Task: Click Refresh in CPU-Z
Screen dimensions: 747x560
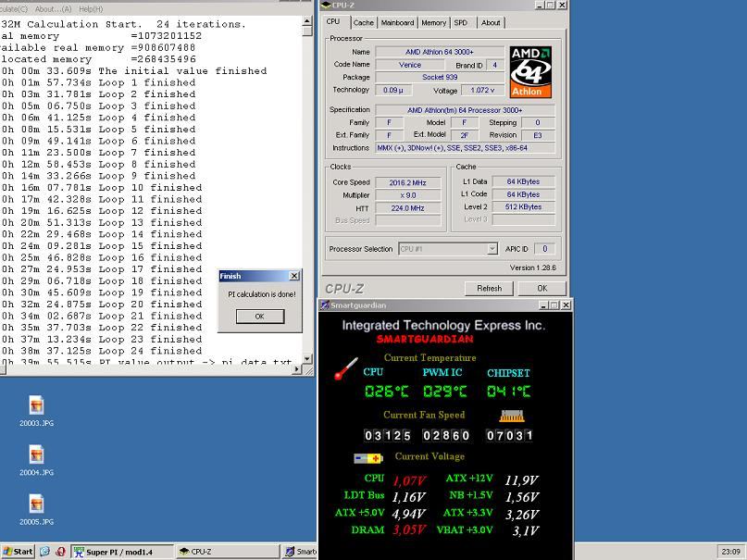Action: (x=490, y=288)
